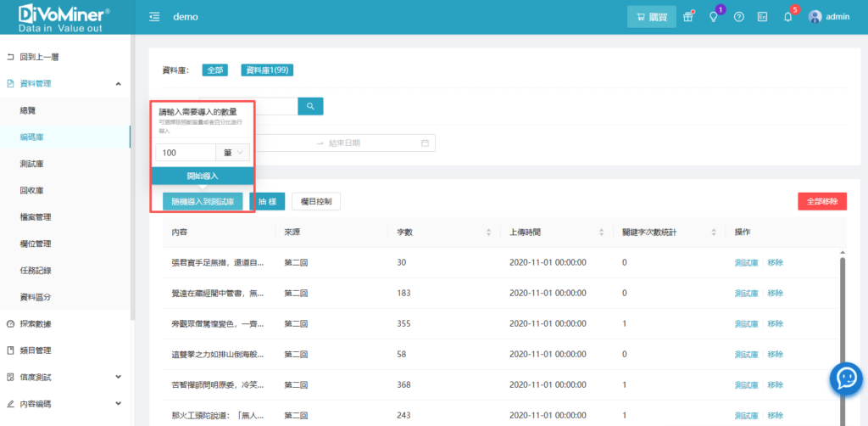Expand the 內容編碼 sidebar section
This screenshot has height=426, width=868.
coord(118,404)
